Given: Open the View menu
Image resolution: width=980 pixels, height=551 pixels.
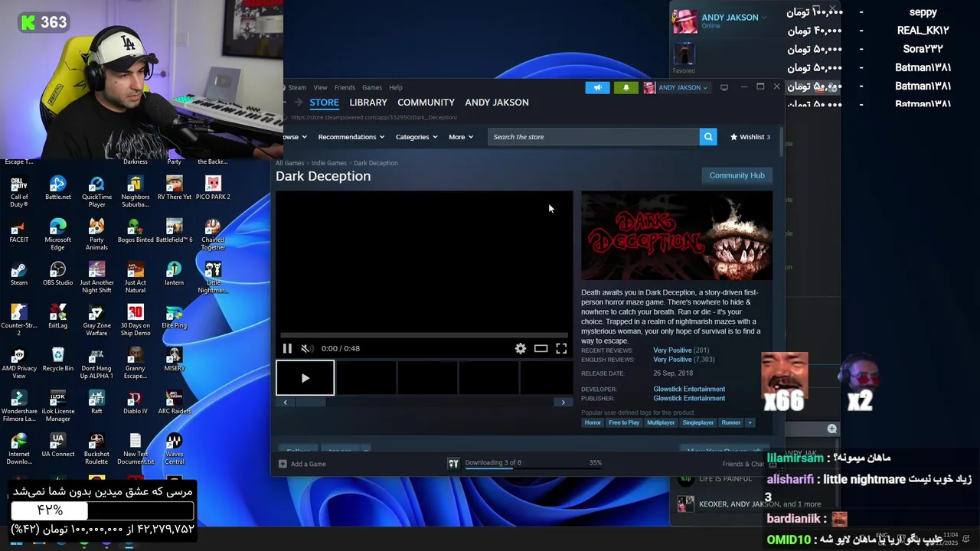Looking at the screenshot, I should [320, 87].
